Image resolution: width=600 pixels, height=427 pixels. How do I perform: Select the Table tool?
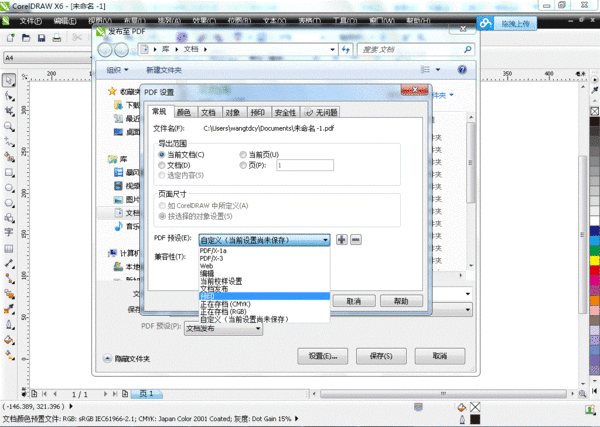[x=8, y=249]
